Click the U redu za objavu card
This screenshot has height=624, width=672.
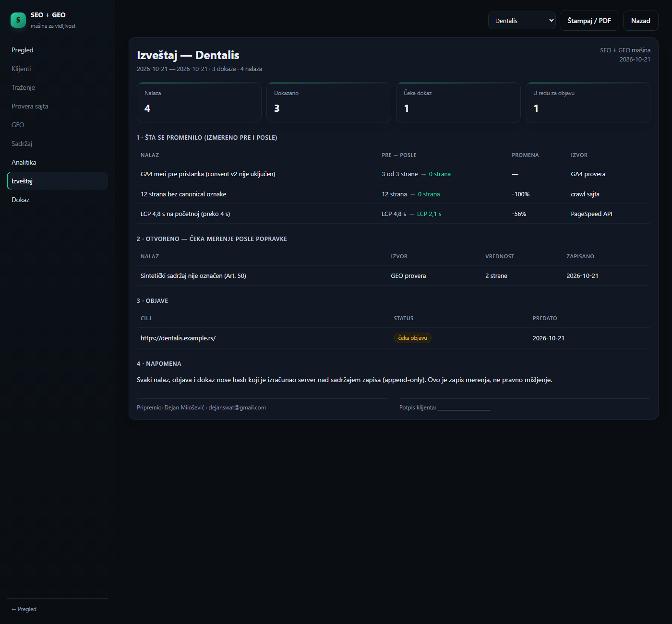pyautogui.click(x=588, y=102)
